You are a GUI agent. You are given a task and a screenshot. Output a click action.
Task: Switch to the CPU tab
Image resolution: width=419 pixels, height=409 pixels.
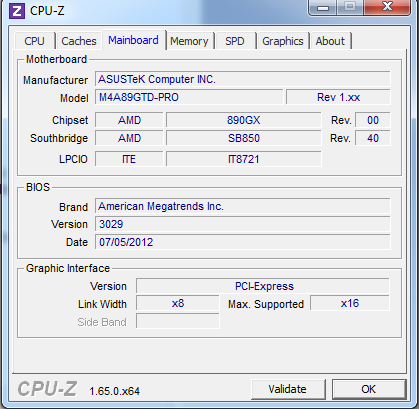tap(34, 41)
